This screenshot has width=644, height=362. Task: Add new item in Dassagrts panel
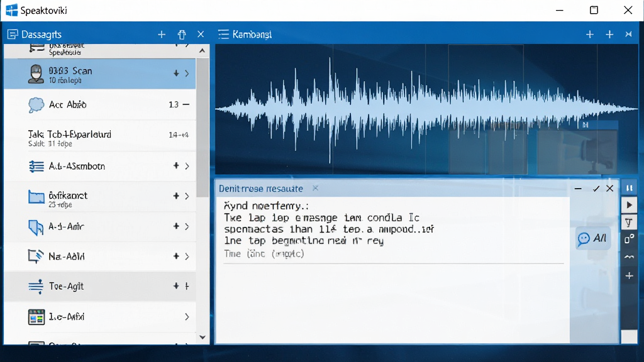(x=162, y=35)
